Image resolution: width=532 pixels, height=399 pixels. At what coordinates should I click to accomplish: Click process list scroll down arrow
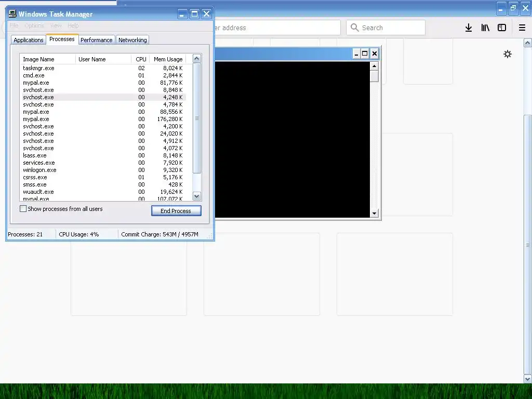point(197,196)
